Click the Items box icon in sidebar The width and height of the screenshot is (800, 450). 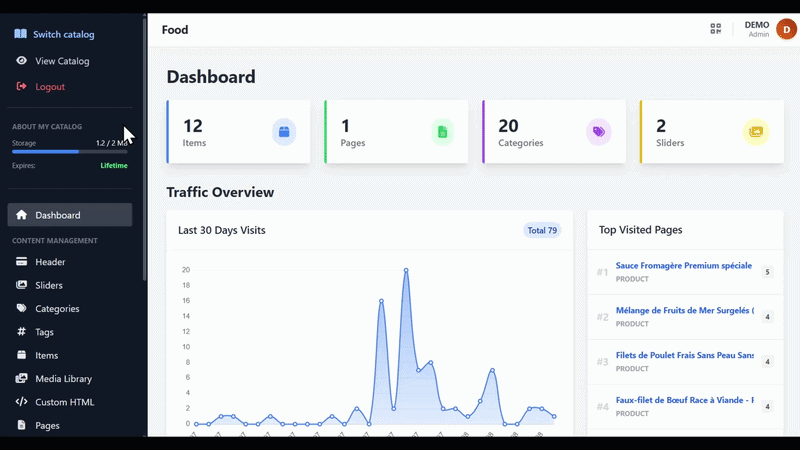[21, 355]
